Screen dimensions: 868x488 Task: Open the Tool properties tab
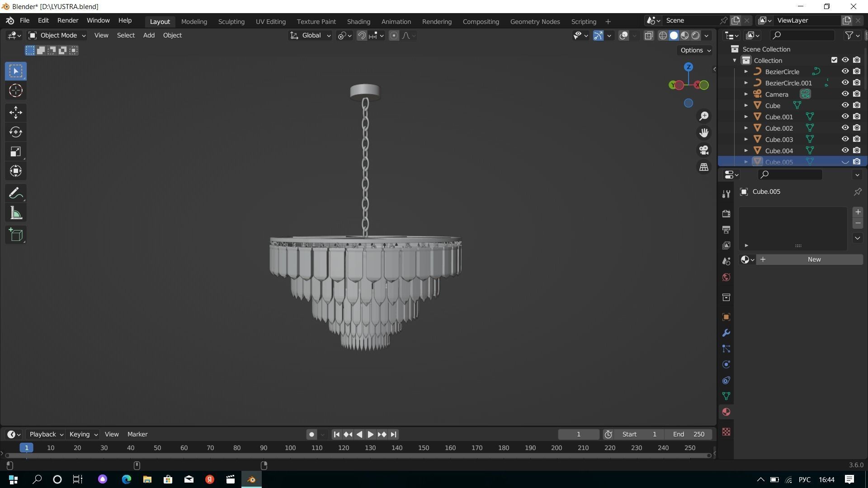726,194
